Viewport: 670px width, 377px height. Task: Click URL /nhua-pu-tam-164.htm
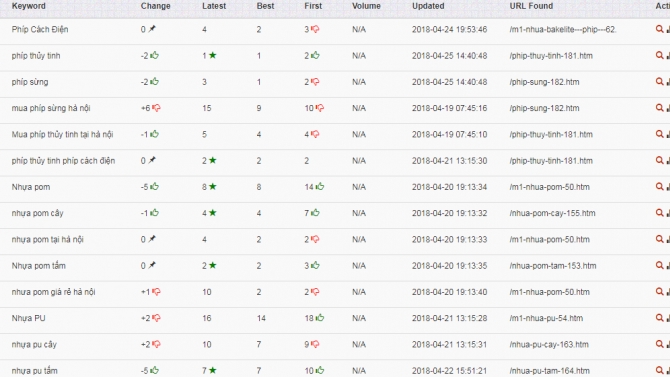(x=550, y=371)
